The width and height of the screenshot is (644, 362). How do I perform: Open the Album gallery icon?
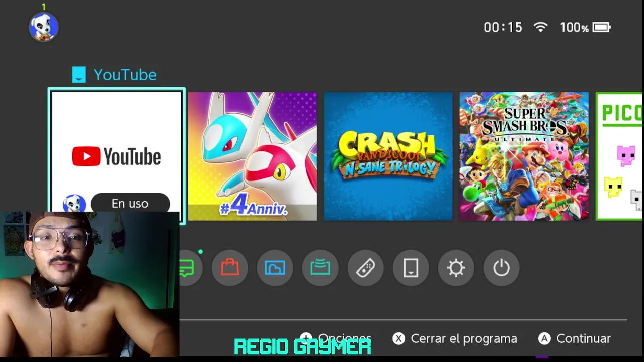pyautogui.click(x=275, y=268)
